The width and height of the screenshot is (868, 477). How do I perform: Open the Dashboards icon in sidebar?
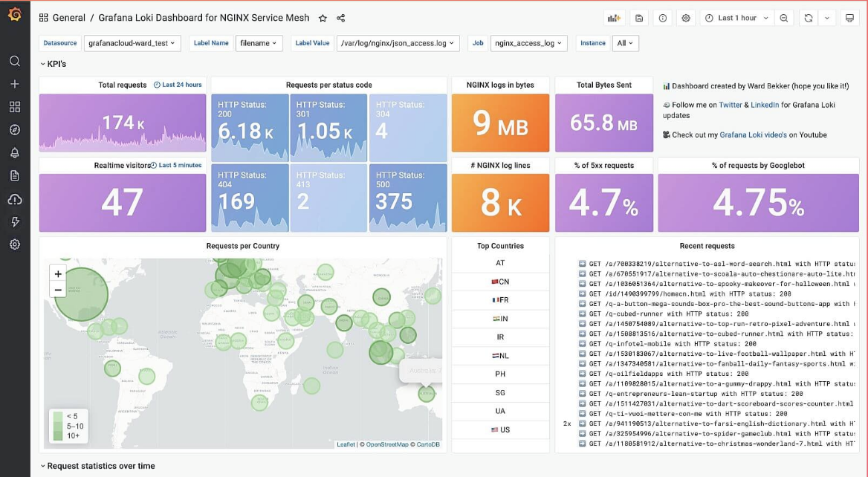[15, 107]
